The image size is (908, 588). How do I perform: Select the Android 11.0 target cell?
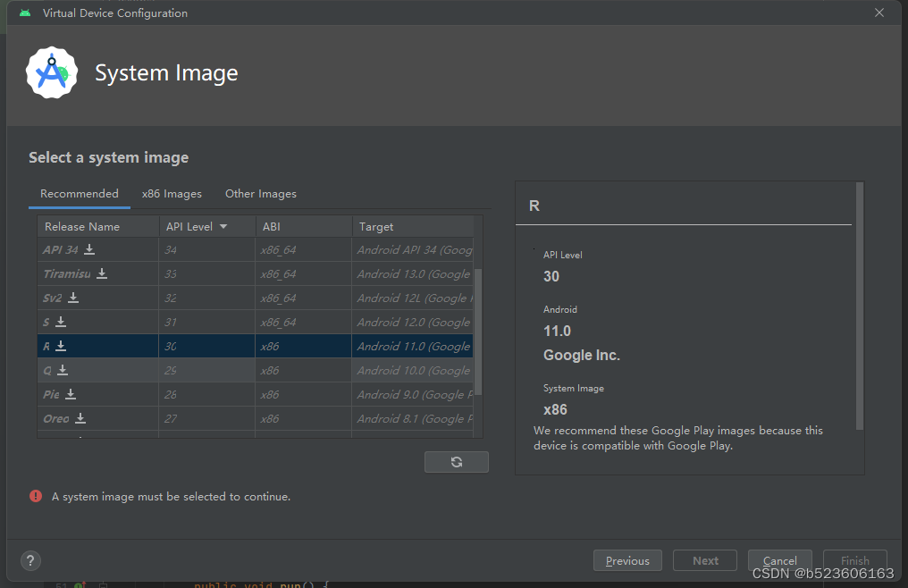click(413, 346)
